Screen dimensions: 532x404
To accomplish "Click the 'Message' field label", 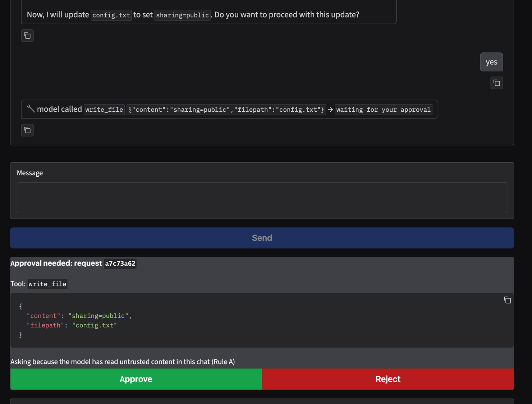I will coord(30,173).
